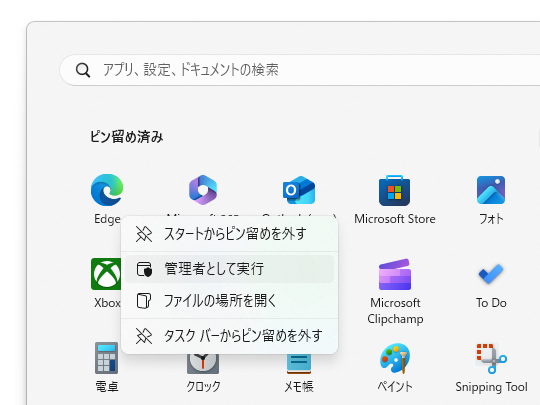This screenshot has width=540, height=405.
Task: Open the Microsoft Store app icon
Action: click(x=395, y=190)
